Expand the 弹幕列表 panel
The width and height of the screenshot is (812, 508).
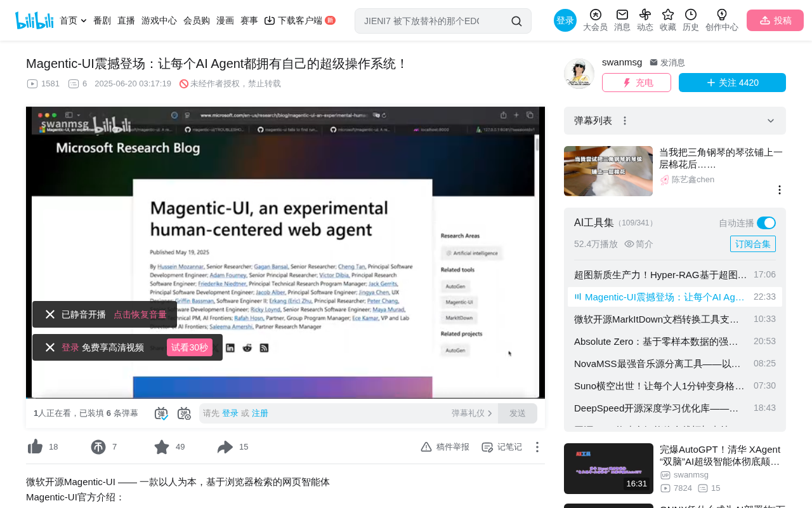pyautogui.click(x=771, y=121)
